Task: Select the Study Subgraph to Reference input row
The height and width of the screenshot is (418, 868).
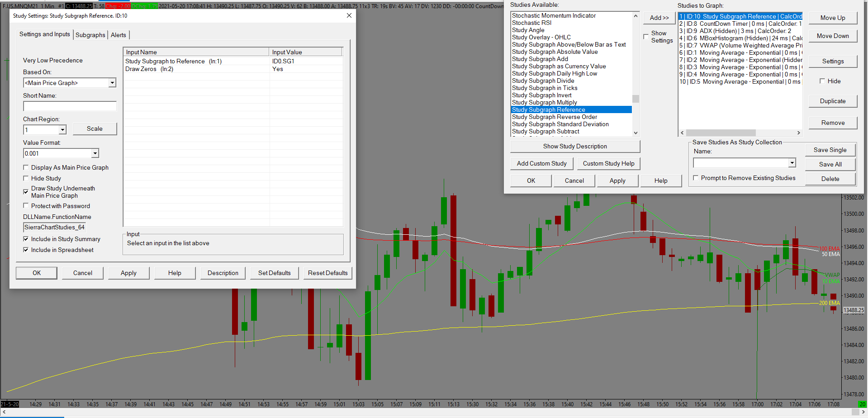Action: [233, 61]
